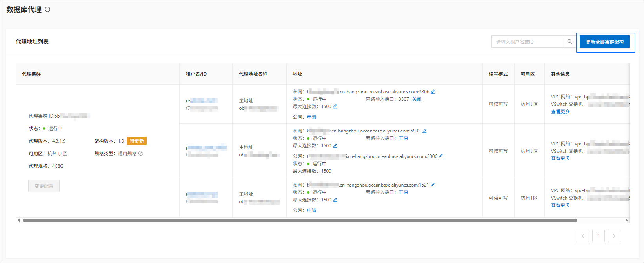Click 更新全部集群架构 button
644x263 pixels.
(605, 42)
